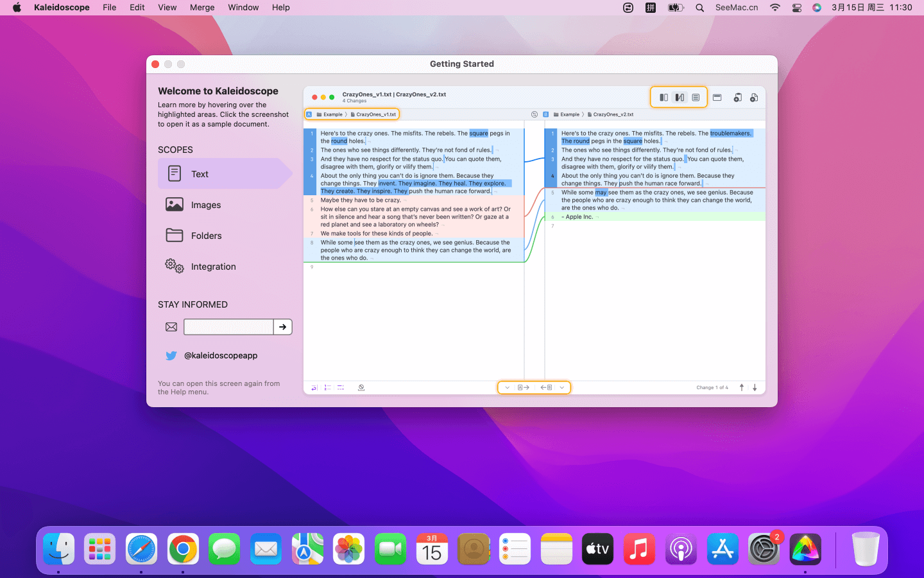Open Podcasts from the Dock
Image resolution: width=924 pixels, height=578 pixels.
681,549
